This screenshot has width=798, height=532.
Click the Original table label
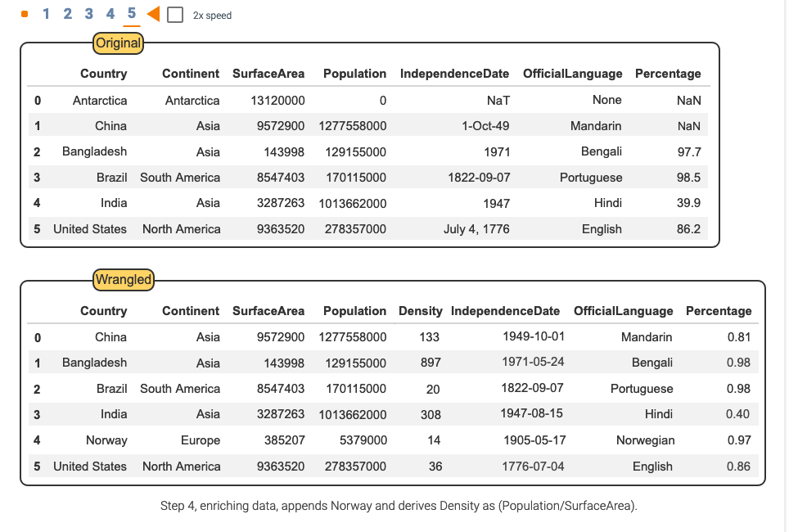(118, 43)
